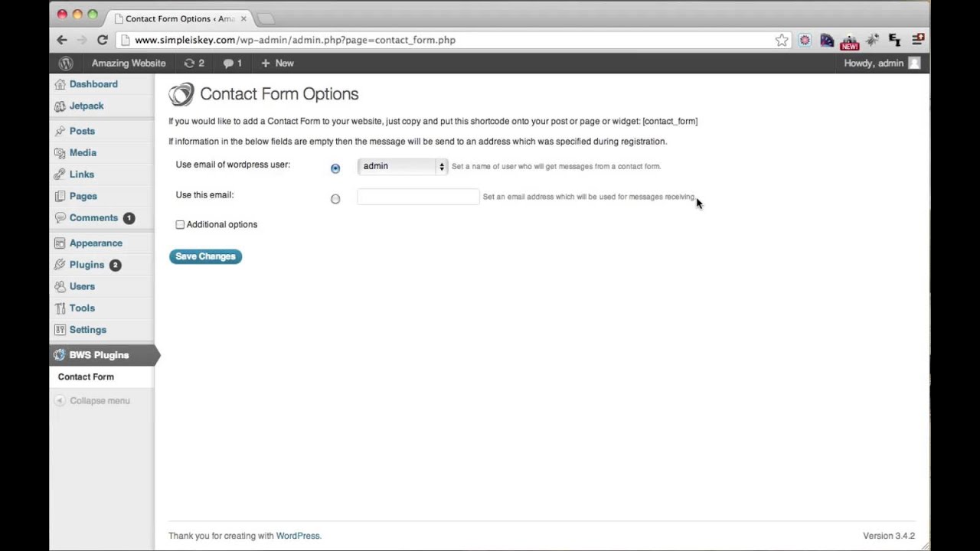Screen dimensions: 980x551
Task: Enable the Additional options checkbox
Action: (180, 225)
